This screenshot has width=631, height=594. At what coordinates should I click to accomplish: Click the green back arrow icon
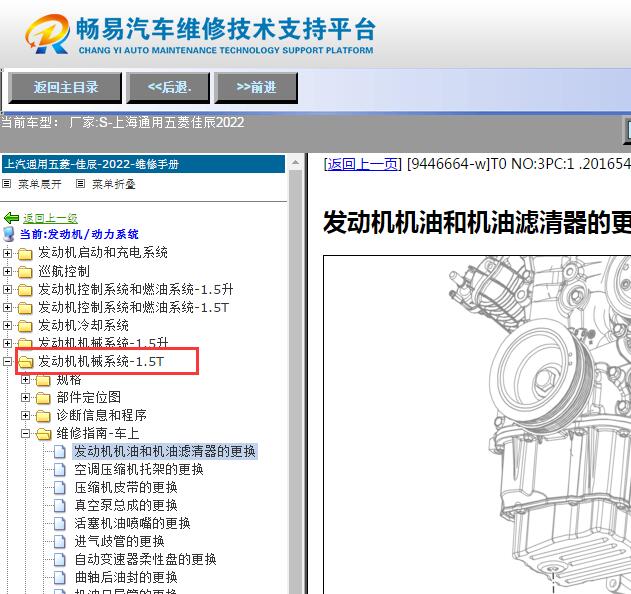[x=11, y=218]
